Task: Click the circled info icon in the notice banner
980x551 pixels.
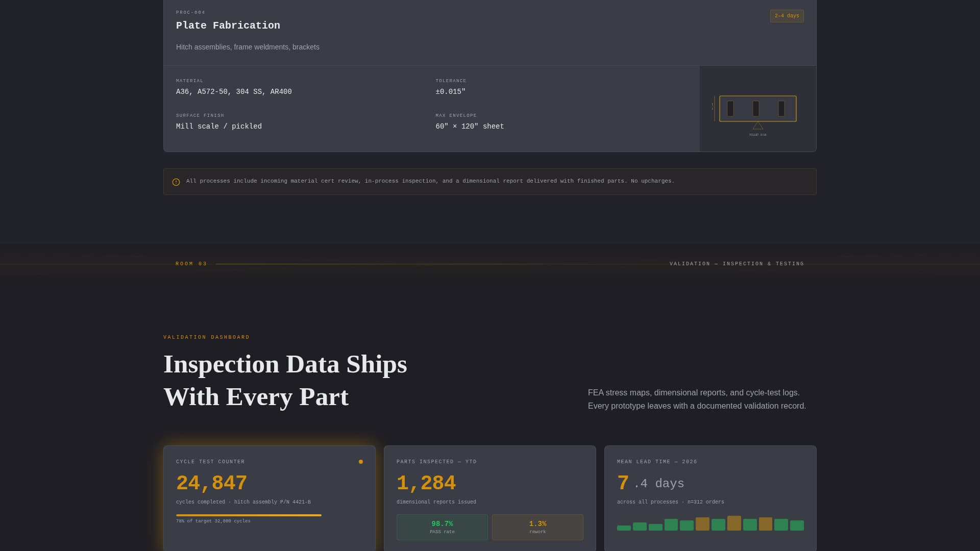Action: (176, 182)
